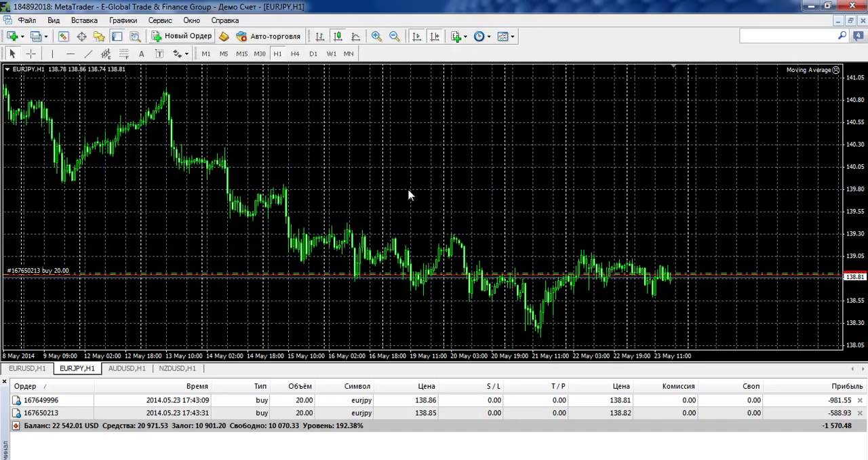The width and height of the screenshot is (868, 460).
Task: Sort orders by the Символ column
Action: pos(357,386)
